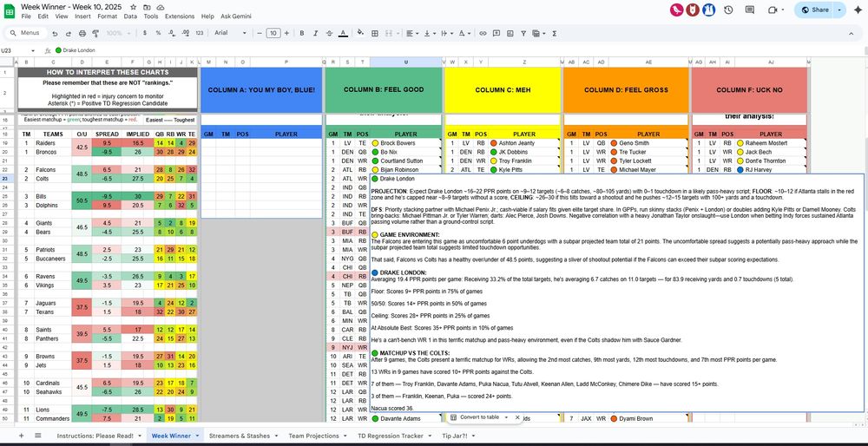
Task: Open the Arial font dropdown
Action: pos(230,33)
